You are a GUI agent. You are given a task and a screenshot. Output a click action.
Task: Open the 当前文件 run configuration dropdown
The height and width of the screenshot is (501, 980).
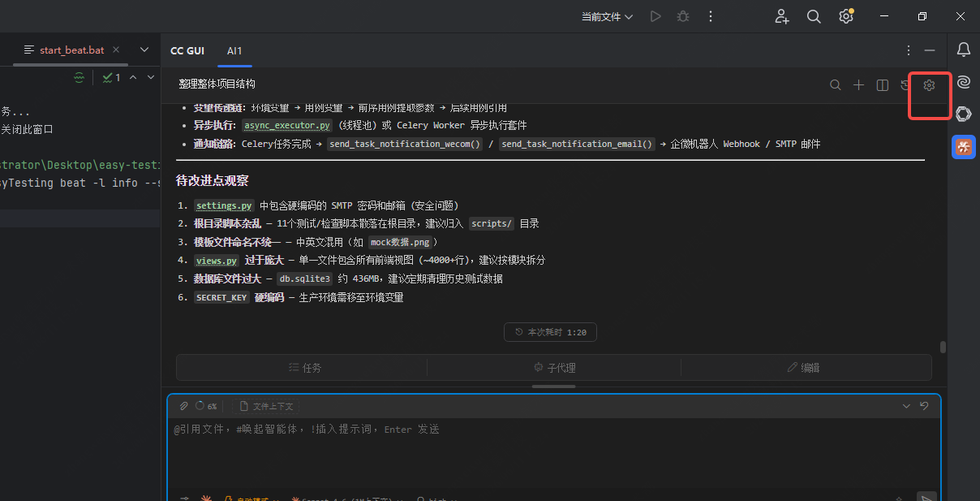(x=607, y=16)
